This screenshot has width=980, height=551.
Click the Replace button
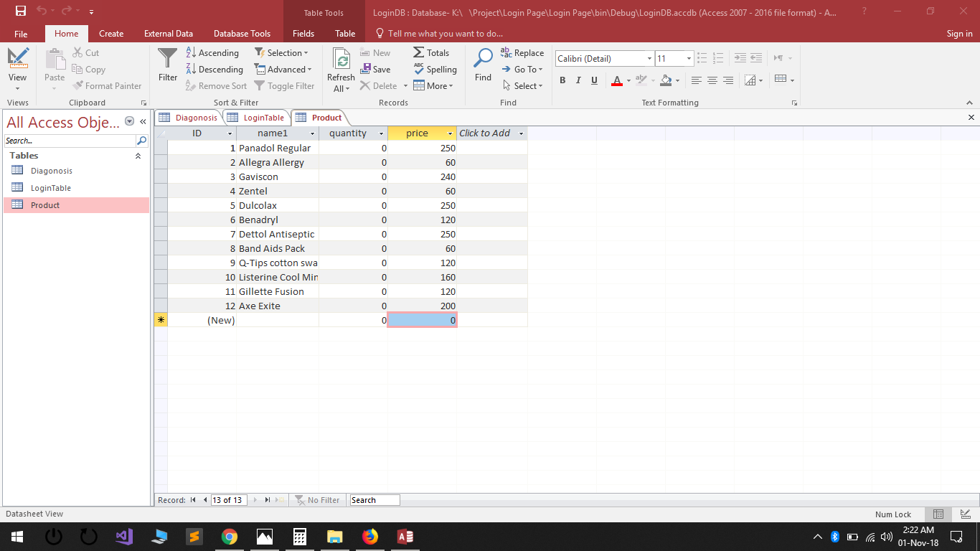522,53
